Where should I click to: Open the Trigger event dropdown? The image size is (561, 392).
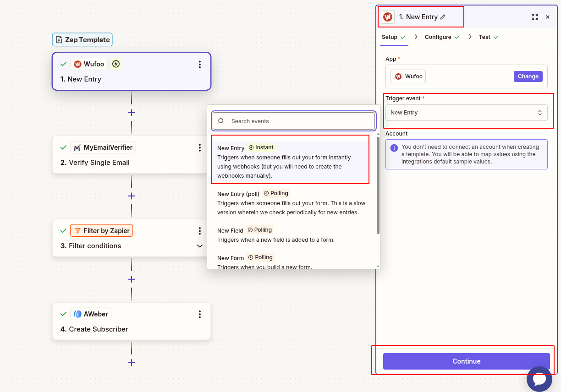tap(467, 112)
